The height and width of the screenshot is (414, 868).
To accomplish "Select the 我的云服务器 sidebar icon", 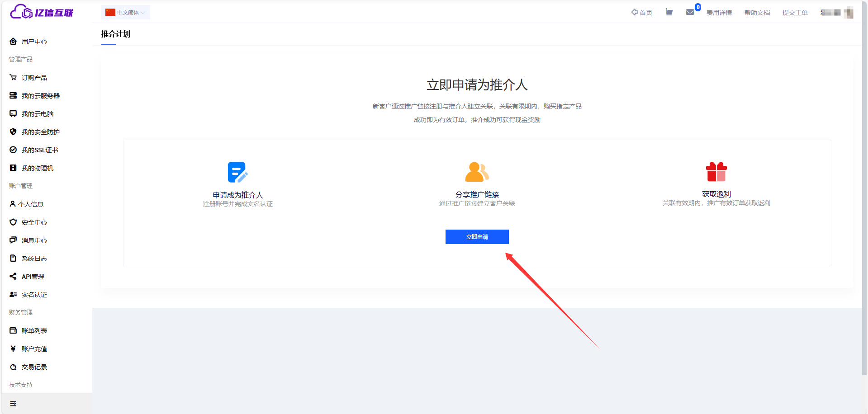I will (x=13, y=95).
